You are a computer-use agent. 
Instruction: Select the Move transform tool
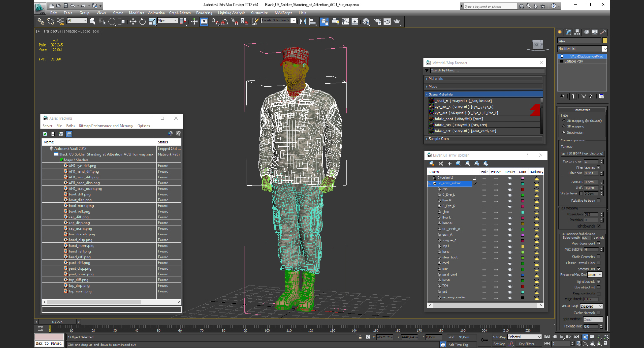click(x=133, y=21)
